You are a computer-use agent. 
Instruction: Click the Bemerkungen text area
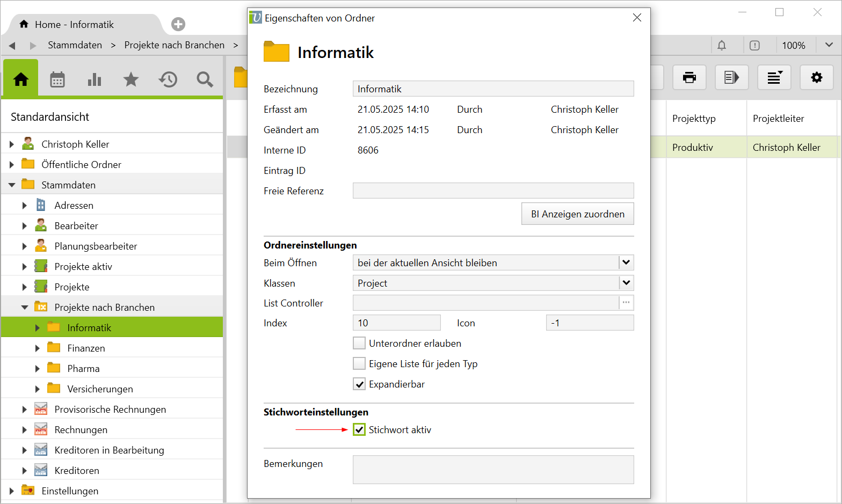coord(493,470)
